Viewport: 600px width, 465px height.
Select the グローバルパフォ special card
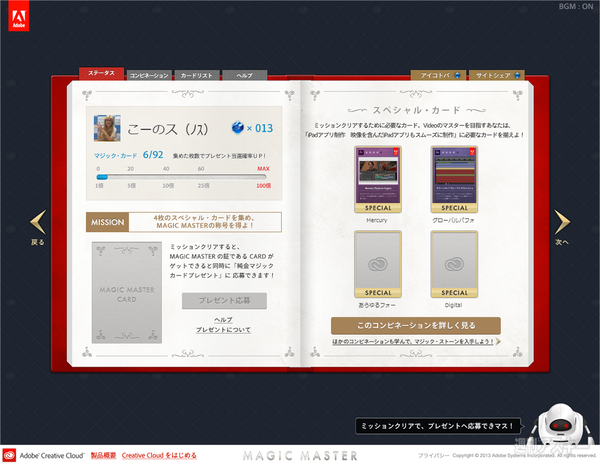tap(454, 179)
